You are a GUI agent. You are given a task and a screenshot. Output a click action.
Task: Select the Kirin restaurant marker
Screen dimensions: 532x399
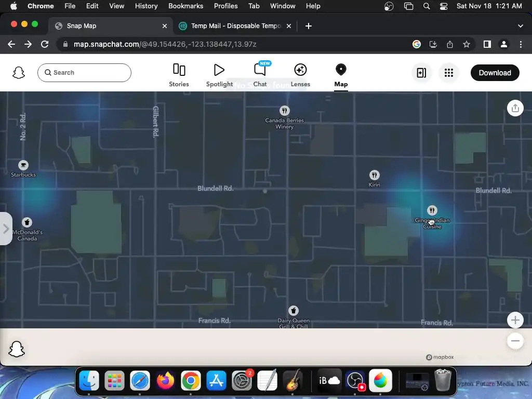coord(374,179)
